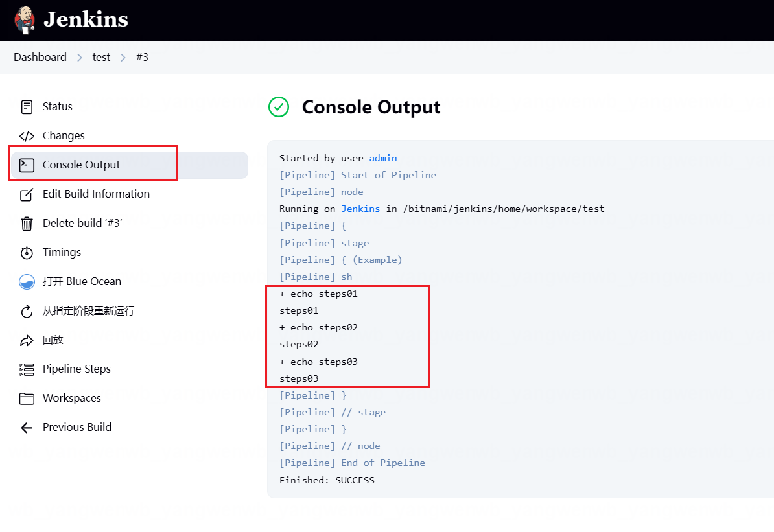Expand chevron after test breadcrumb

tap(123, 58)
